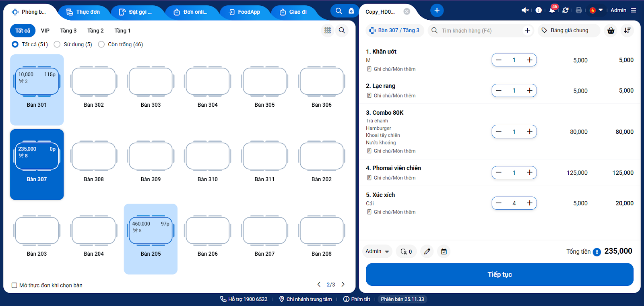Open the Đặt gọi tab
This screenshot has width=644, height=306.
click(136, 12)
